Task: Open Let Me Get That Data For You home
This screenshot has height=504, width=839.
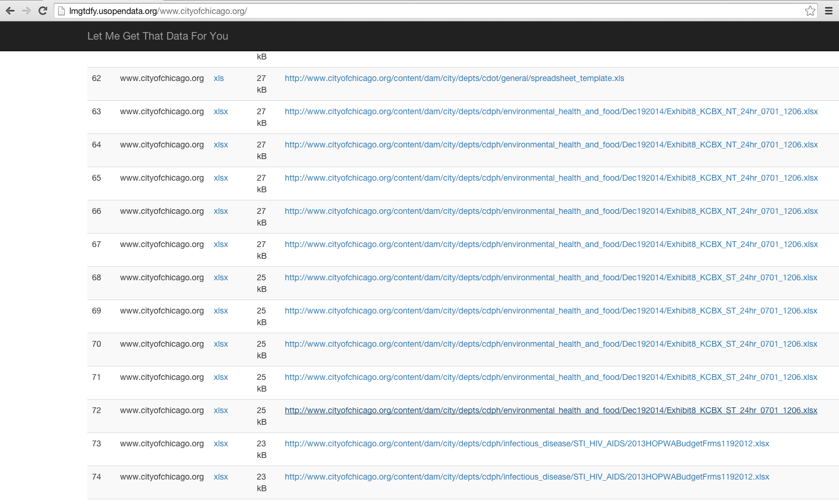Action: [x=157, y=36]
